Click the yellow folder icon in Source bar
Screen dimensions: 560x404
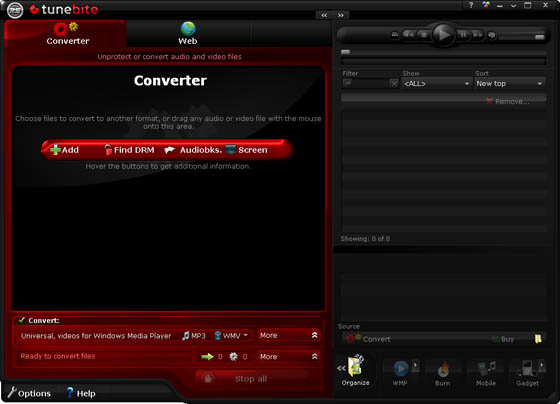538,339
